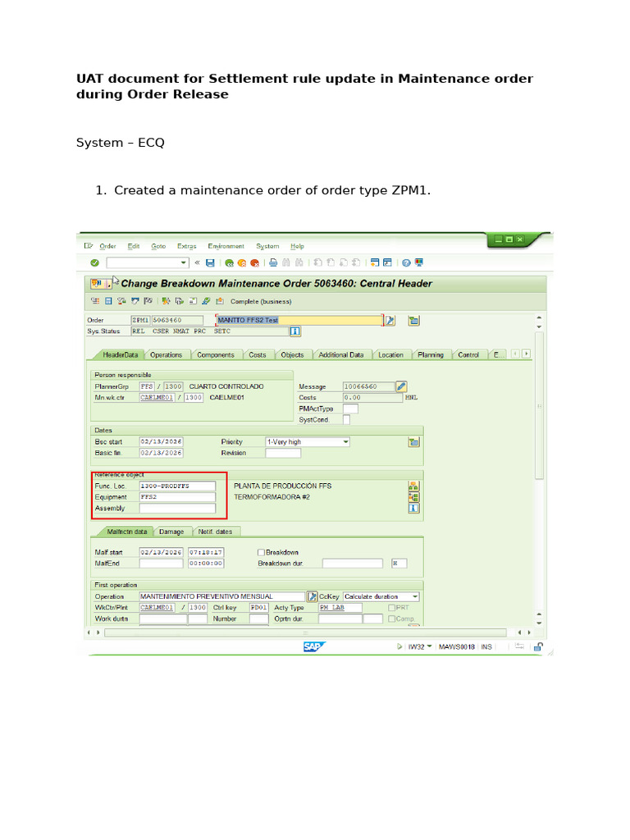Open the Goto menu
630x840 pixels.
[158, 246]
